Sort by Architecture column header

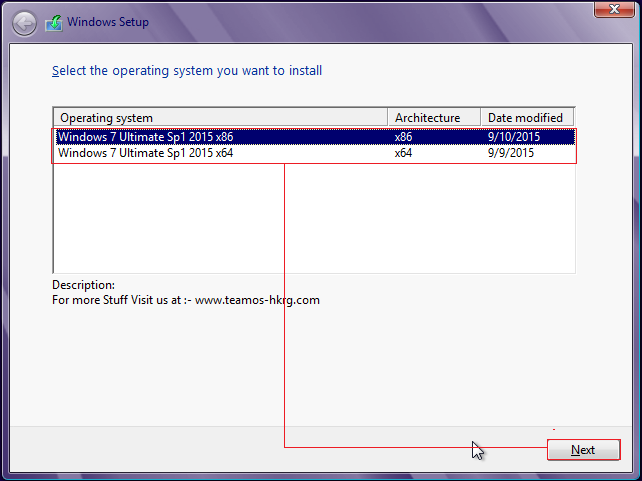point(434,118)
